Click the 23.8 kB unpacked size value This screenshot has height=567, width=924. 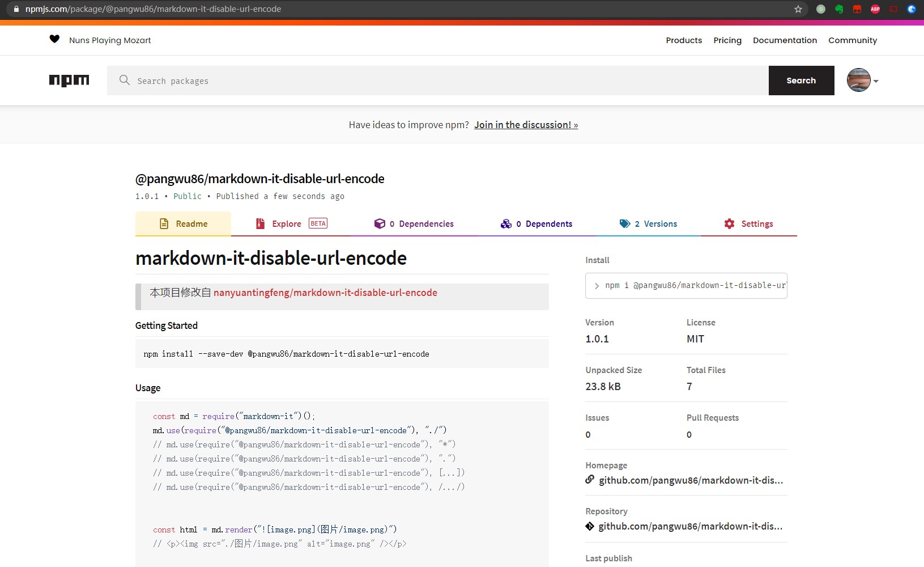(x=603, y=387)
